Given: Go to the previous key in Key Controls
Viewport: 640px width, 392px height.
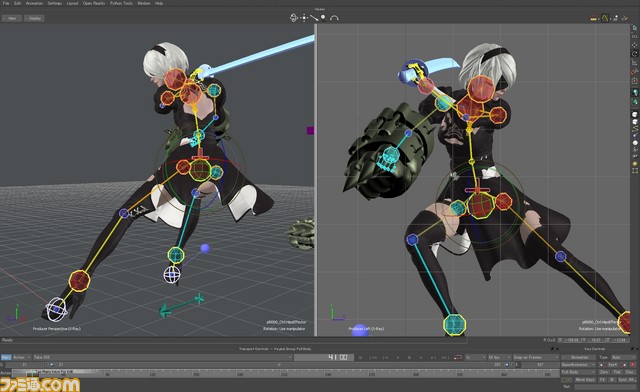Looking at the screenshot, I should click(600, 365).
